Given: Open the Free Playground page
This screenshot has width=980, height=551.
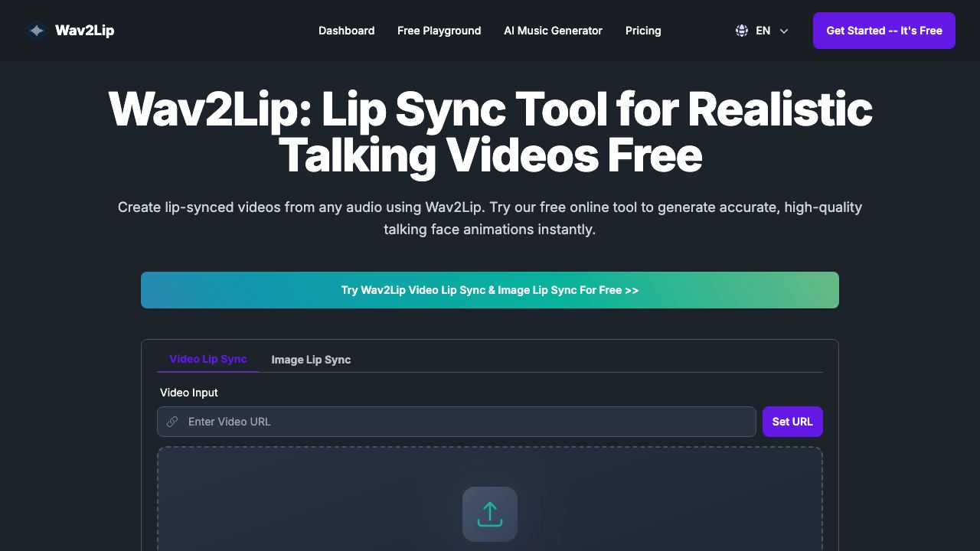Looking at the screenshot, I should pos(439,31).
